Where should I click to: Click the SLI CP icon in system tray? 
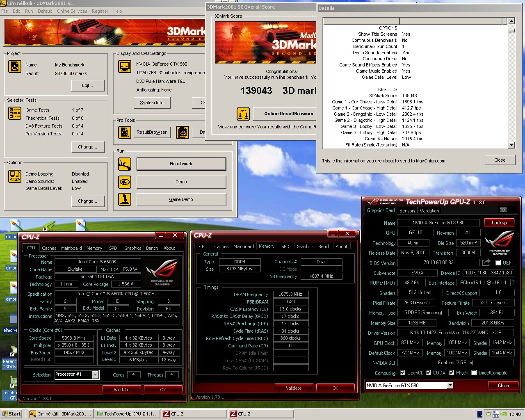[x=496, y=414]
